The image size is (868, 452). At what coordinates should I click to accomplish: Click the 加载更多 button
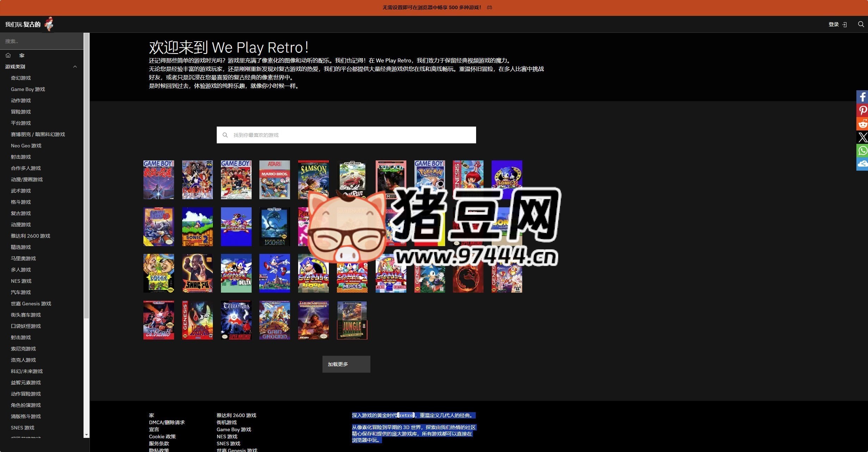click(346, 364)
